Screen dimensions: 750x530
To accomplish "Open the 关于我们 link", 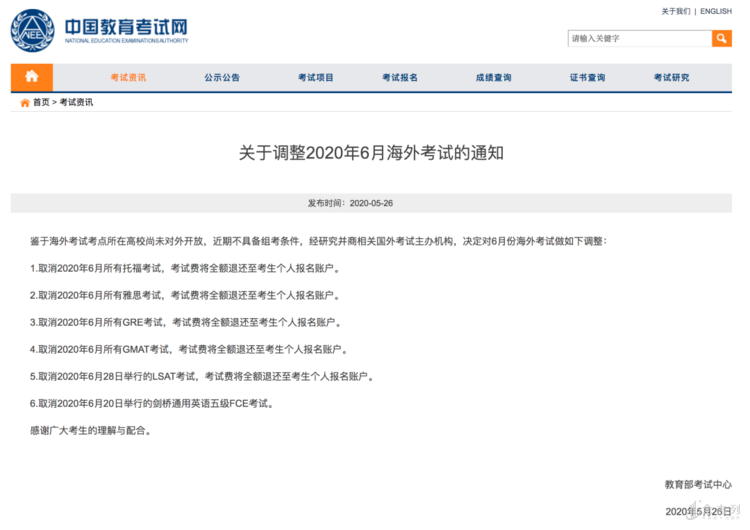I will pyautogui.click(x=675, y=11).
